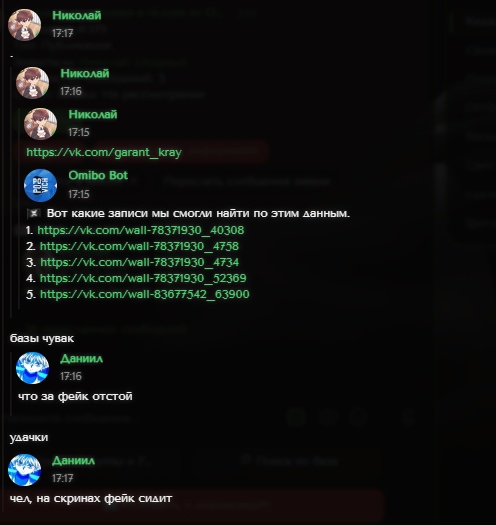This screenshot has width=496, height=525.
Task: Open link wall-78371930_4758
Action: click(139, 246)
